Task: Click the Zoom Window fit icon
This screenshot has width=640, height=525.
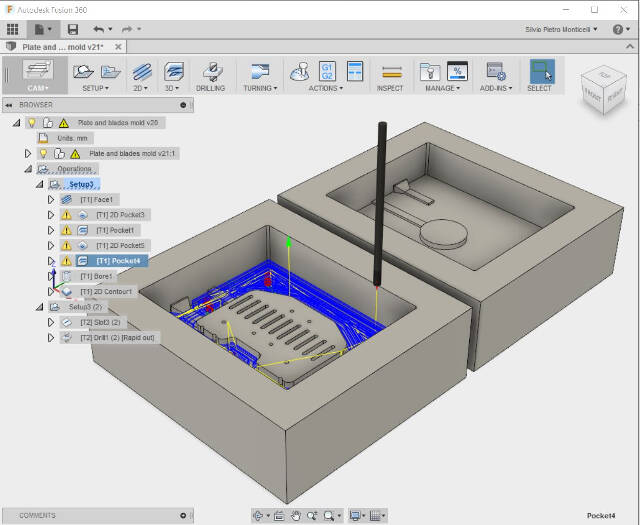Action: [x=329, y=516]
